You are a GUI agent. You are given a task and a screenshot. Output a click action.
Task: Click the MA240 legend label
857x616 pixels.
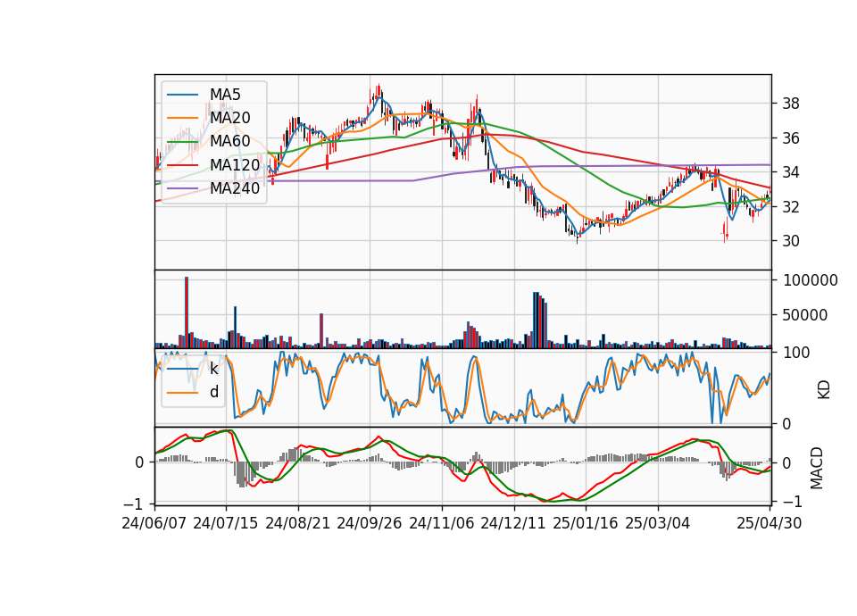[235, 188]
